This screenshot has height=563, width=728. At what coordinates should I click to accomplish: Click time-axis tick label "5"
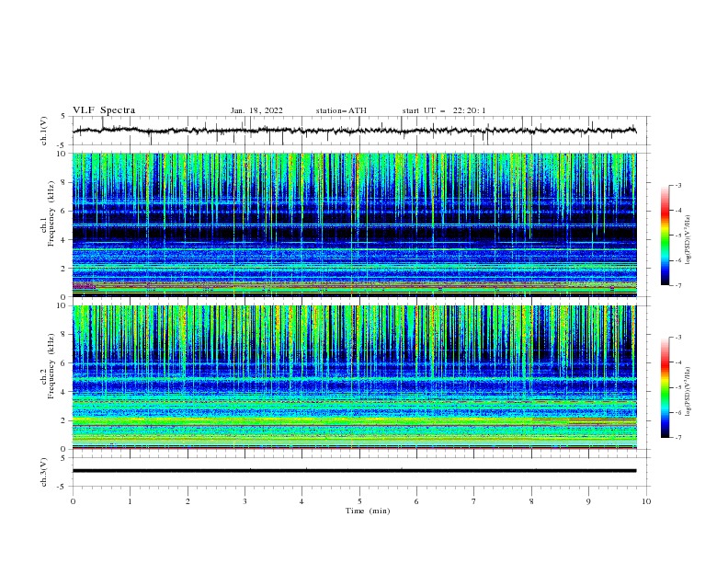359,501
